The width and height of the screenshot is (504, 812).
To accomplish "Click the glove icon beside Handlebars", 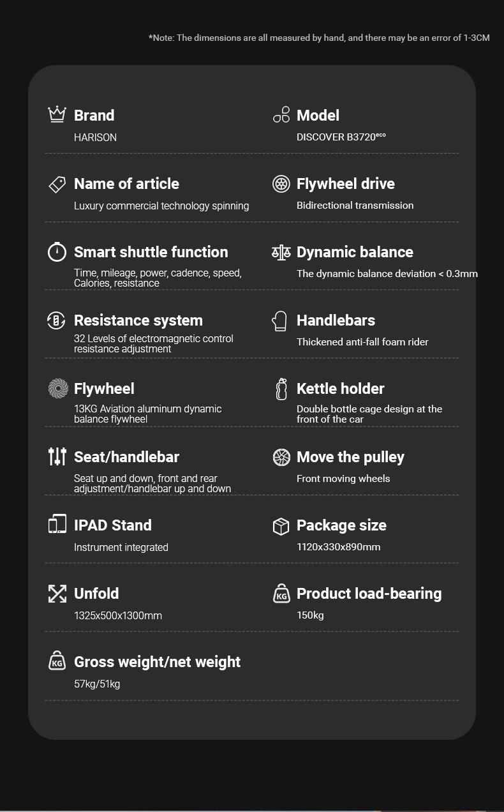I will 279,320.
